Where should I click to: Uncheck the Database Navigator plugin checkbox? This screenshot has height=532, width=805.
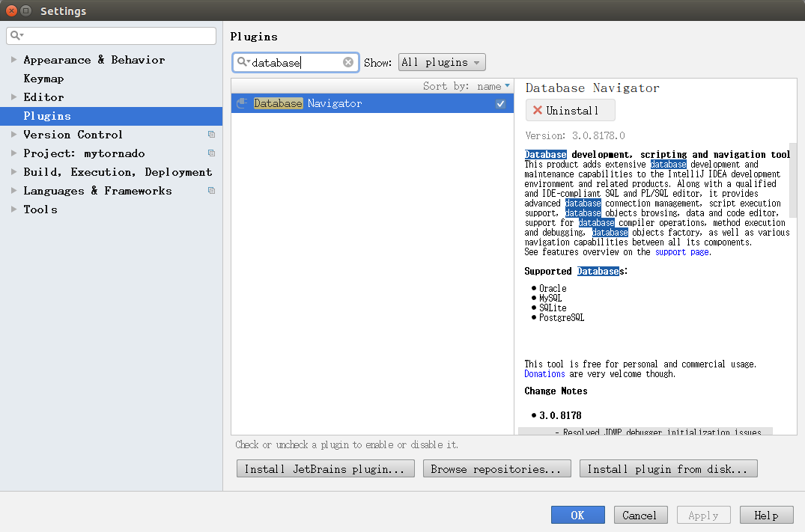[x=500, y=103]
